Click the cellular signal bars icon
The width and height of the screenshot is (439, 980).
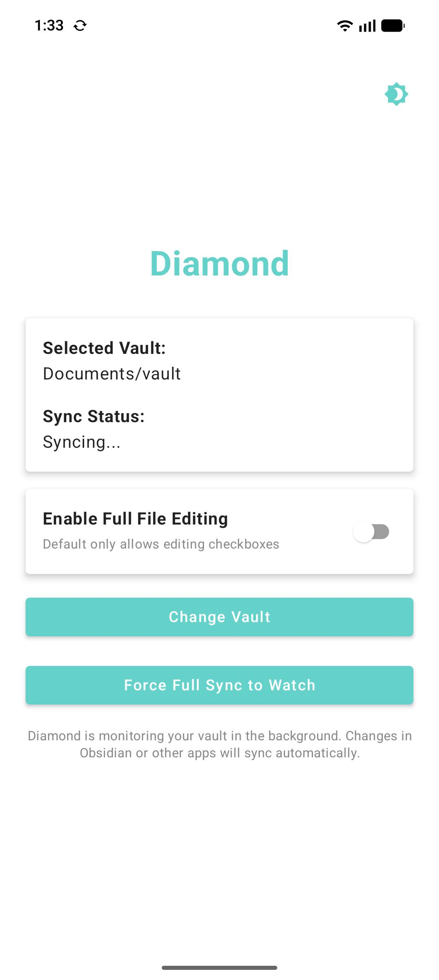(367, 25)
